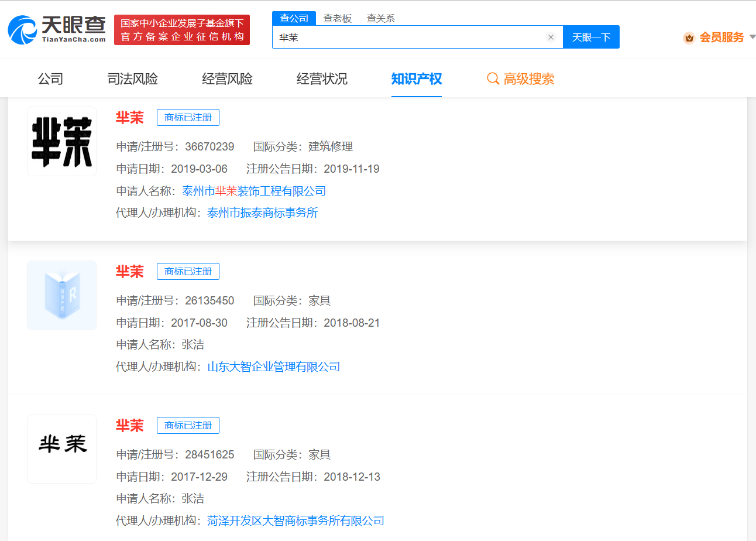Click the 建筑修理 classification text
The height and width of the screenshot is (541, 756).
(x=331, y=146)
